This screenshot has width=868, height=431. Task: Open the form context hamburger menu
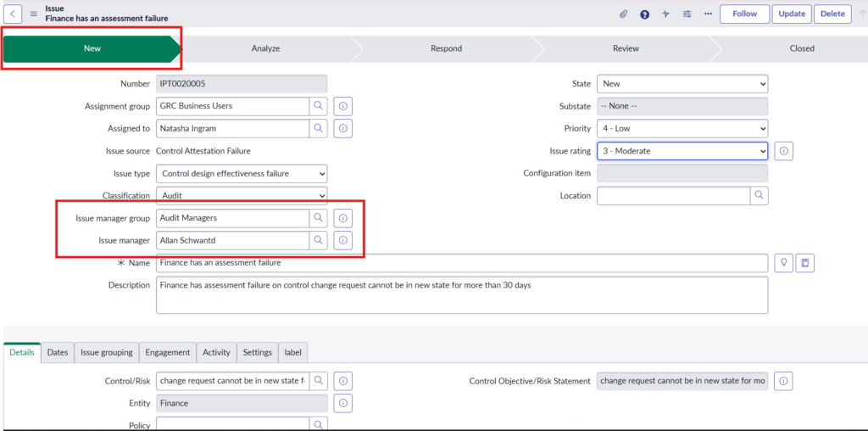tap(34, 14)
